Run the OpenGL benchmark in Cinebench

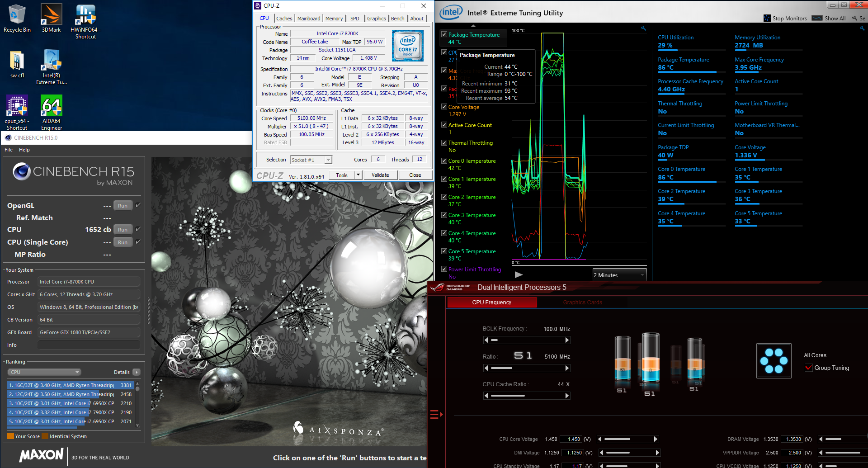pyautogui.click(x=123, y=206)
